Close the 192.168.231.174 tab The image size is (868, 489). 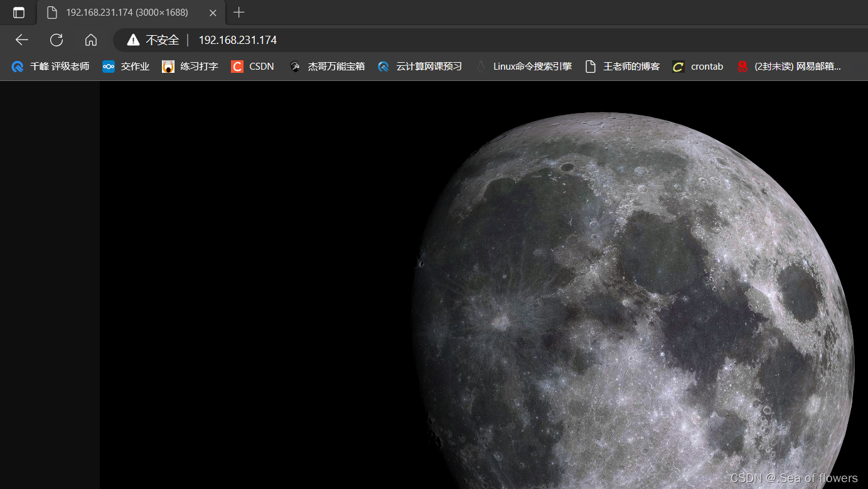point(213,13)
